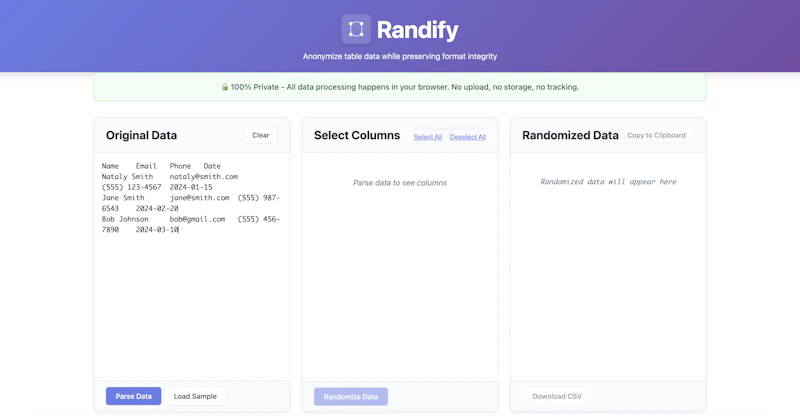The image size is (800, 416).
Task: Click inside the Original Data text area
Action: point(192,268)
